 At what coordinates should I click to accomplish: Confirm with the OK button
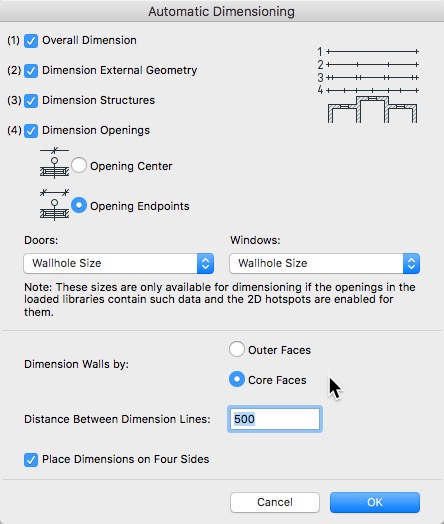tap(375, 502)
